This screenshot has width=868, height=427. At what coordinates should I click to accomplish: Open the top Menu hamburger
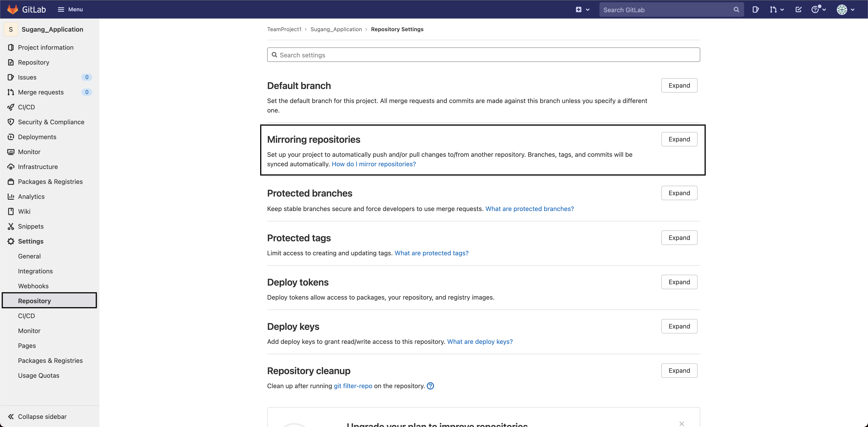point(70,9)
